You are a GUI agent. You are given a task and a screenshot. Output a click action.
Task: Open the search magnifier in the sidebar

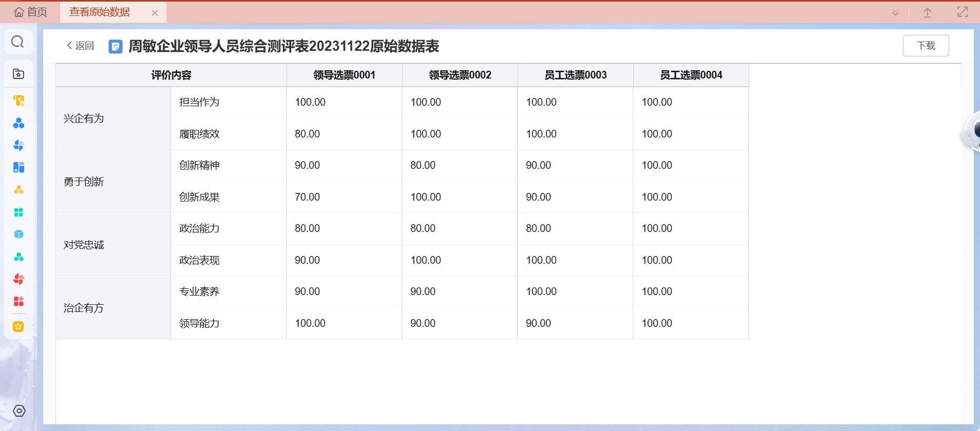point(18,42)
